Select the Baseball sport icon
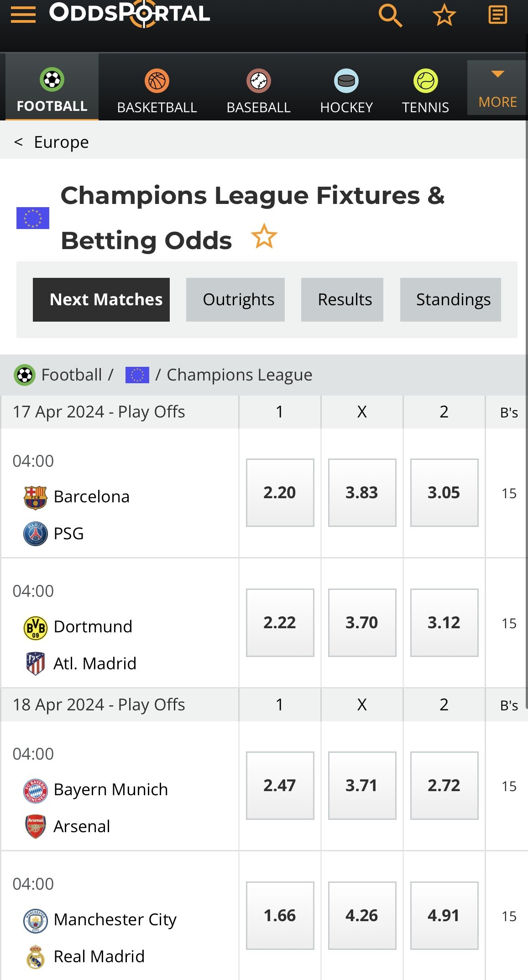Screen dimensions: 528x980 (259, 81)
